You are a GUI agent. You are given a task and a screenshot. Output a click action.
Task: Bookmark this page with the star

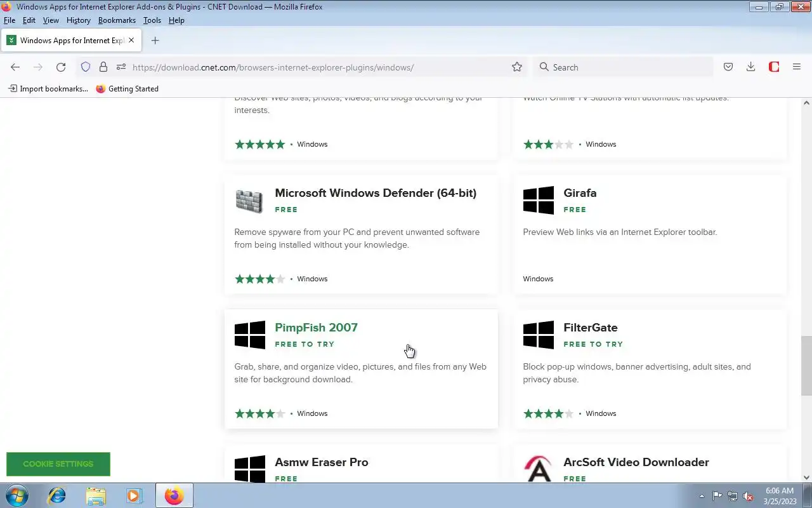(517, 67)
